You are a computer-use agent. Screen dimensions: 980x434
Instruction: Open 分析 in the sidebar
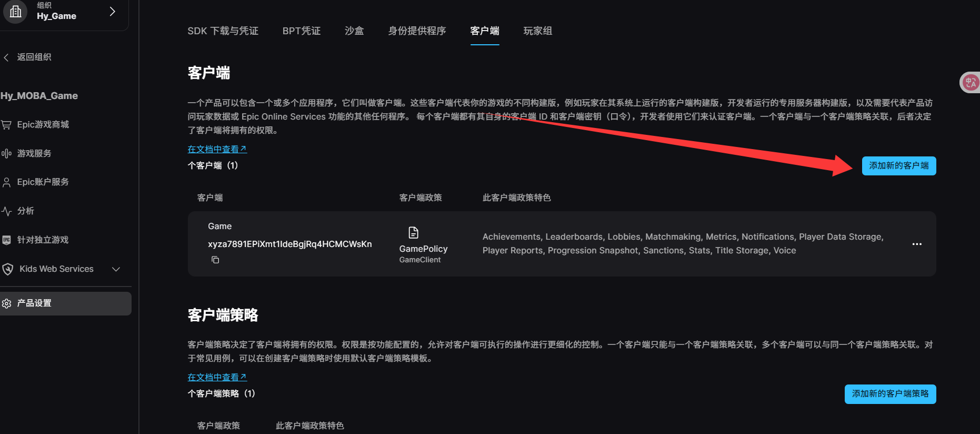click(x=26, y=211)
